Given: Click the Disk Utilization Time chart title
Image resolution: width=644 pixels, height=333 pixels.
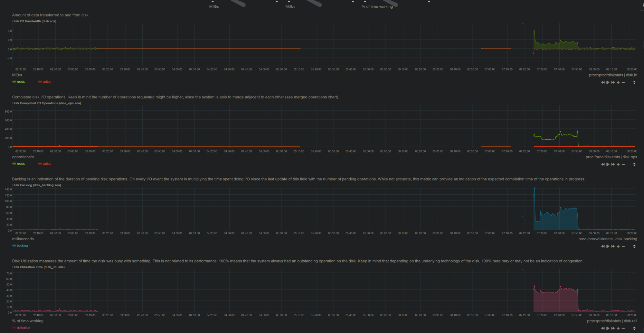Looking at the screenshot, I should (38, 267).
